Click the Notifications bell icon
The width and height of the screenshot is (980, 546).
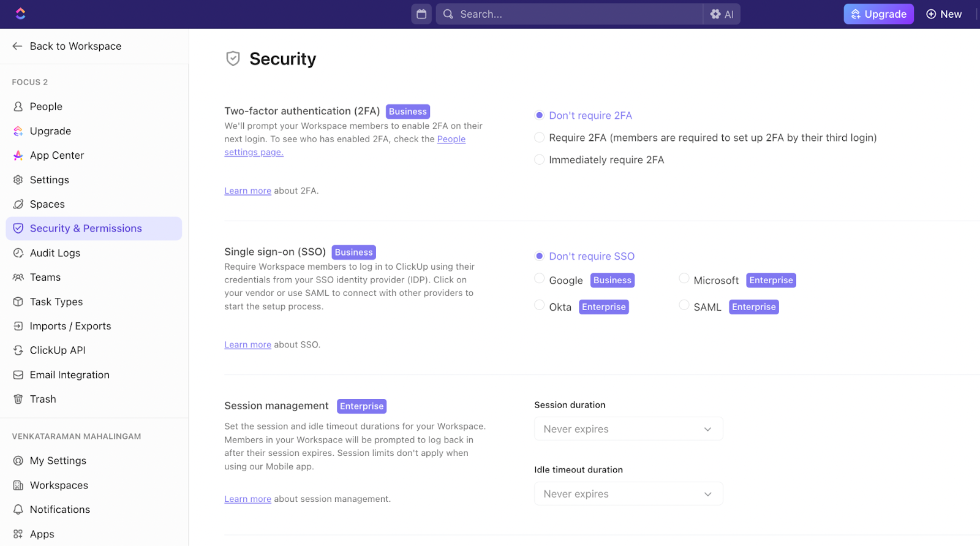(x=18, y=510)
